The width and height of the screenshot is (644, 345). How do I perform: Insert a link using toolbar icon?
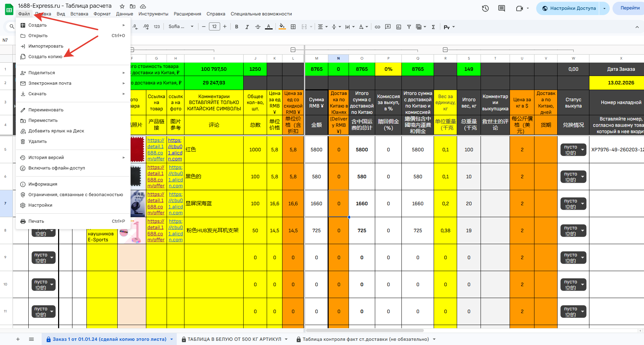[377, 27]
